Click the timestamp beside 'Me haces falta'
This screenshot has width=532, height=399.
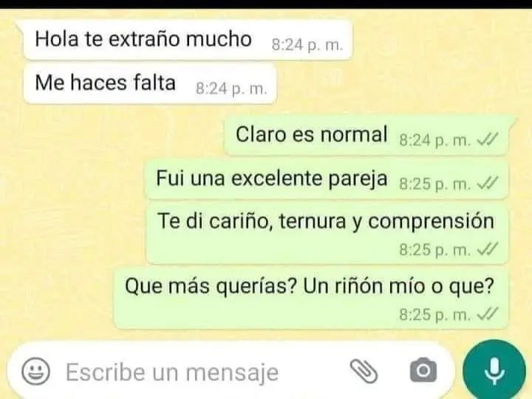[x=231, y=89]
